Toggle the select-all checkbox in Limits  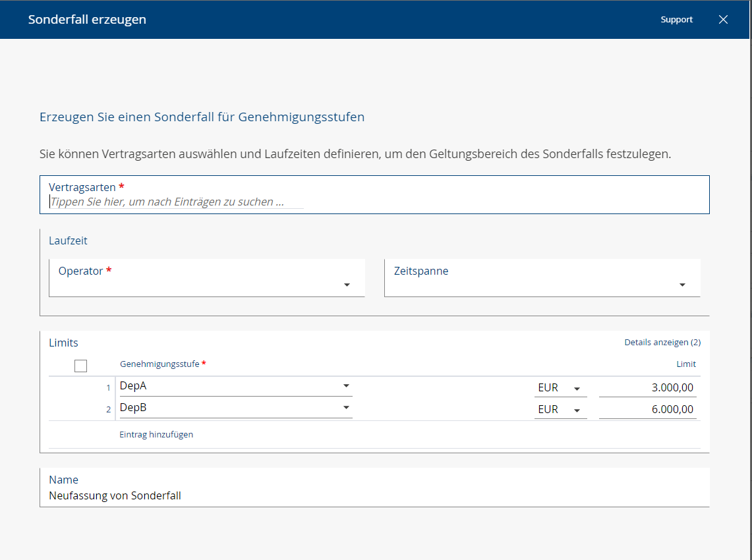(81, 366)
